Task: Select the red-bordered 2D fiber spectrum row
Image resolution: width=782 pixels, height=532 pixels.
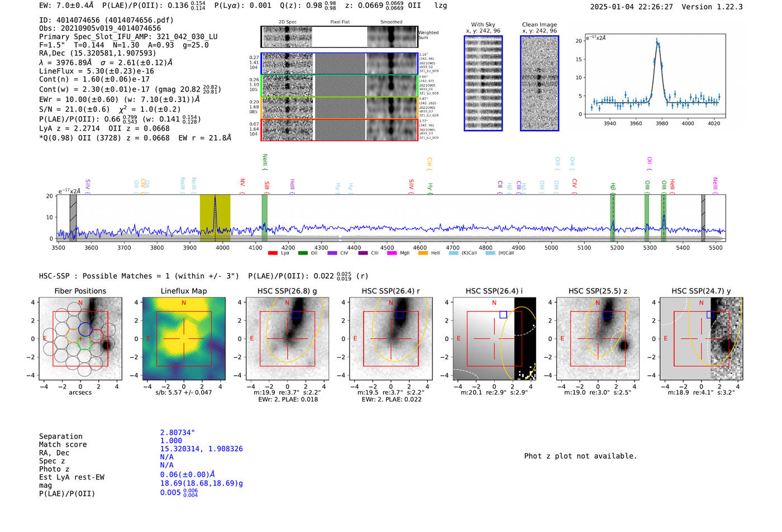Action: (340, 130)
